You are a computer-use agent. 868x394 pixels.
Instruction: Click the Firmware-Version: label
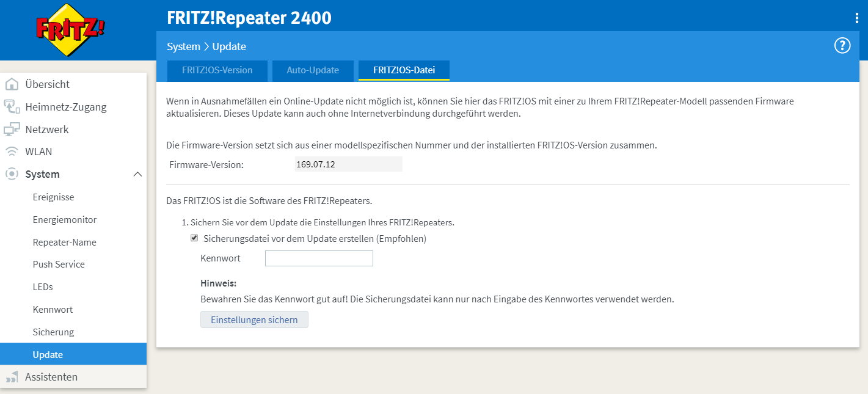tap(206, 164)
